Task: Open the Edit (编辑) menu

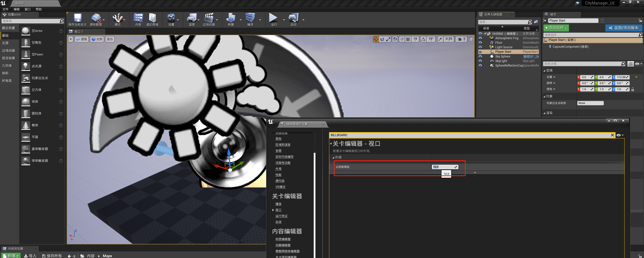Action: 17,9
